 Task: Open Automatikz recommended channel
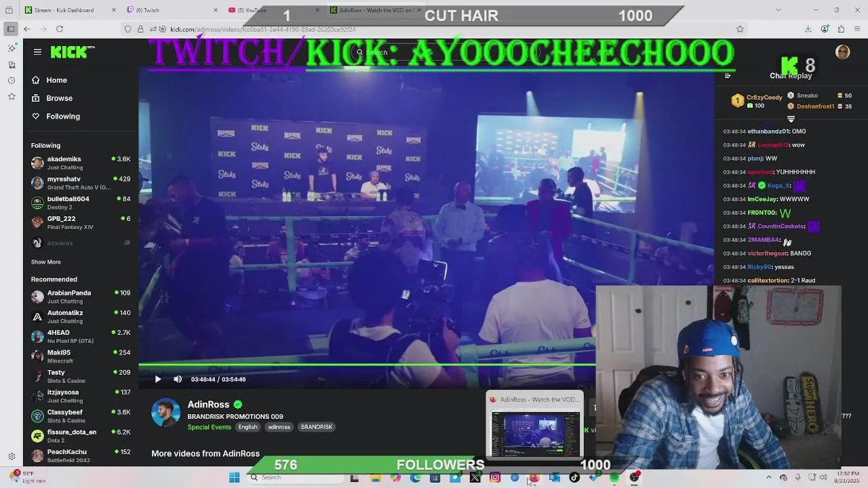click(81, 317)
